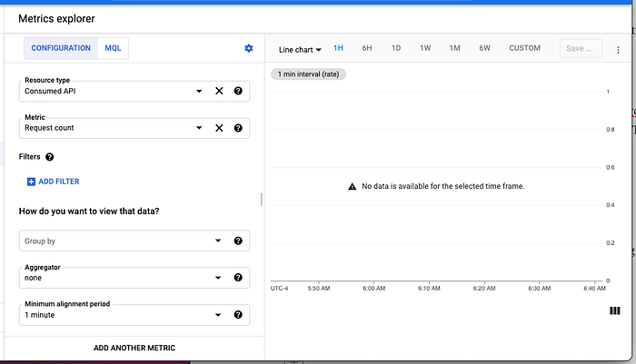Toggle the chart legend columns icon
Screen dimensions: 636x364
614,311
